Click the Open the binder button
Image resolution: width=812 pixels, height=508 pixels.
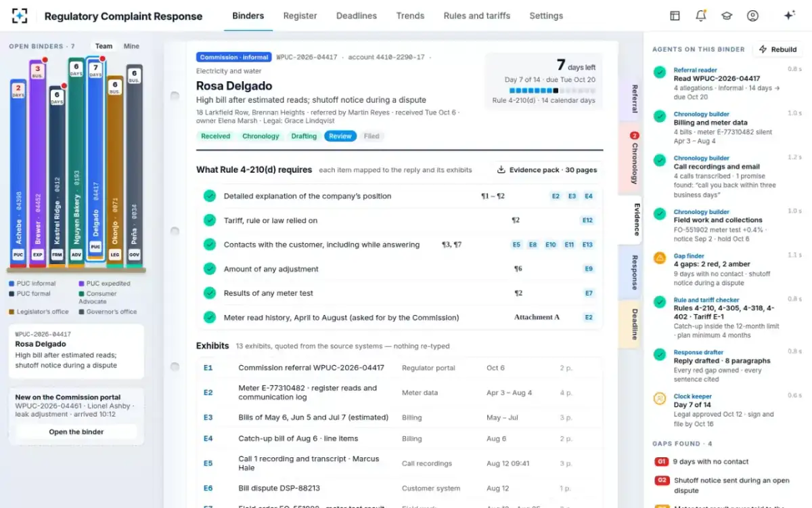[76, 431]
